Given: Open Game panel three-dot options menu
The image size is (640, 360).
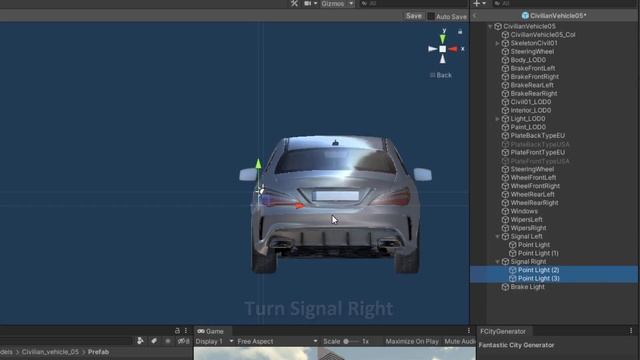Looking at the screenshot, I should pos(469,331).
